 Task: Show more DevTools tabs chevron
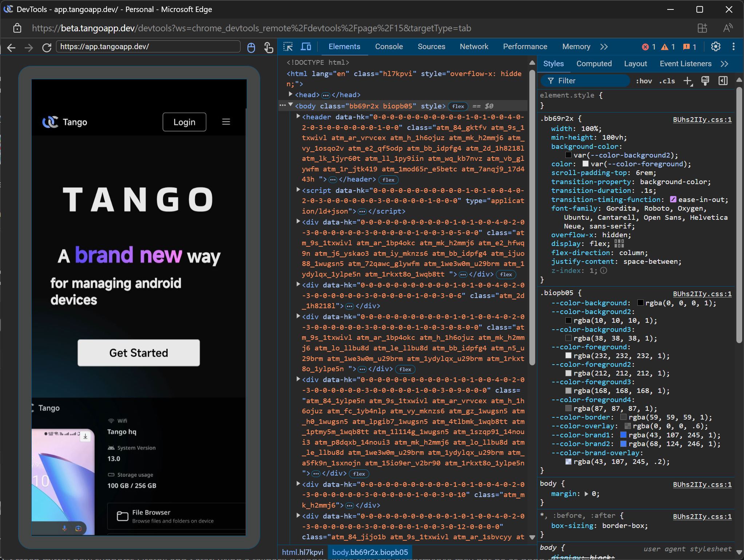(604, 47)
